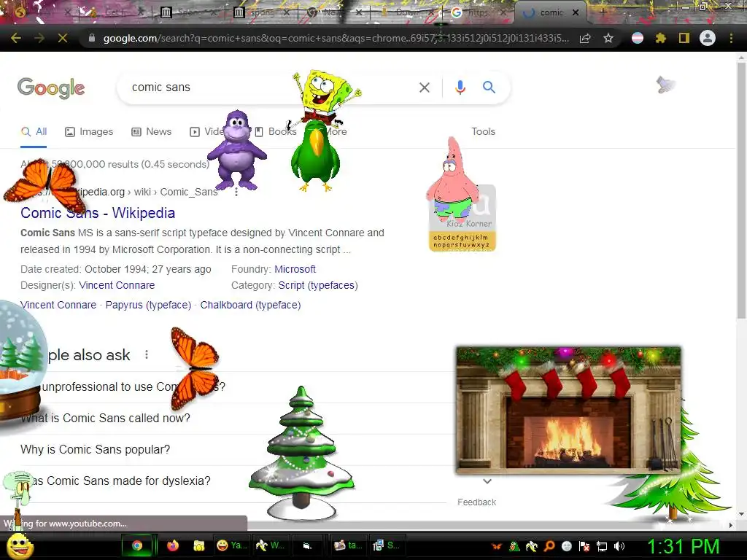Open the yellow folder taskbar item

(198, 545)
